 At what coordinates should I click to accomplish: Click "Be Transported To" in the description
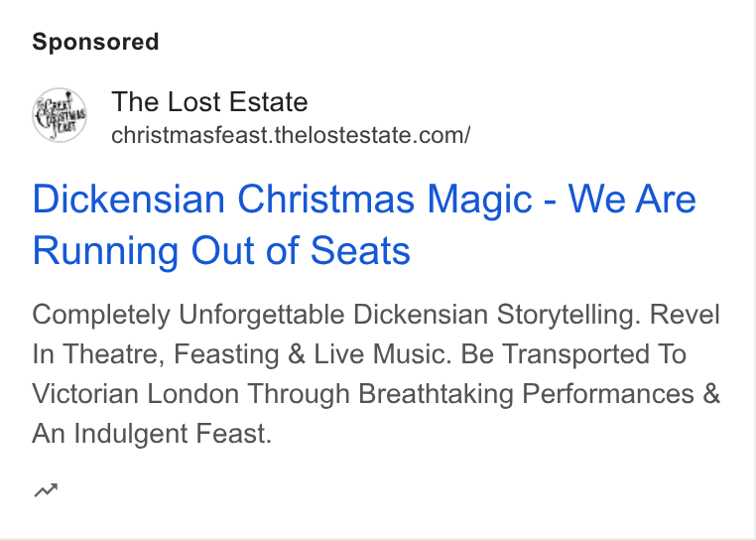573,354
